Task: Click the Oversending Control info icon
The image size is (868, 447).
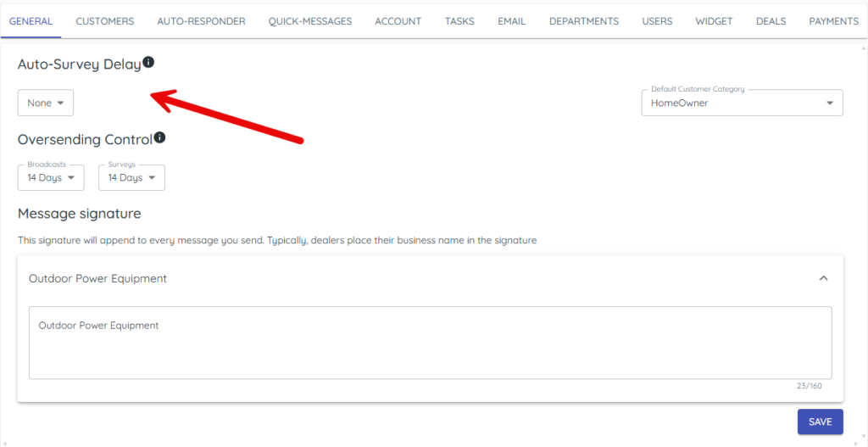Action: pyautogui.click(x=159, y=137)
